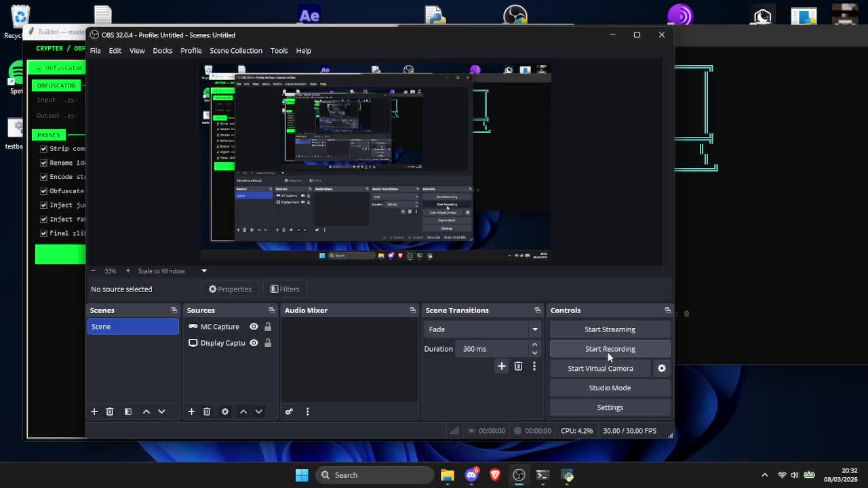Undock the Scenes panel
This screenshot has height=488, width=868.
click(174, 310)
